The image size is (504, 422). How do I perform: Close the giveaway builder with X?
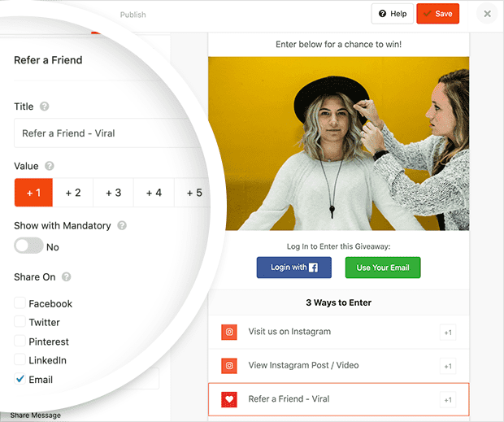pos(487,14)
